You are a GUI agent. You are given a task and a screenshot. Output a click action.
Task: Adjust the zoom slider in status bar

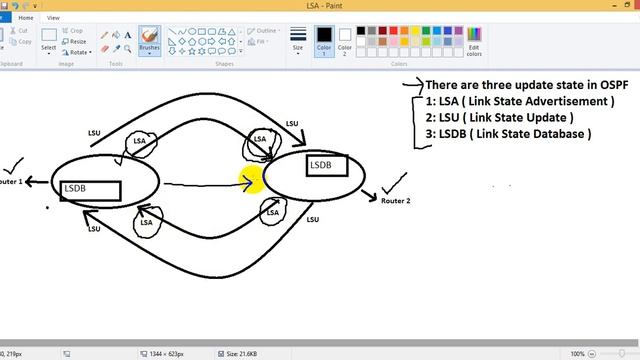pos(622,354)
